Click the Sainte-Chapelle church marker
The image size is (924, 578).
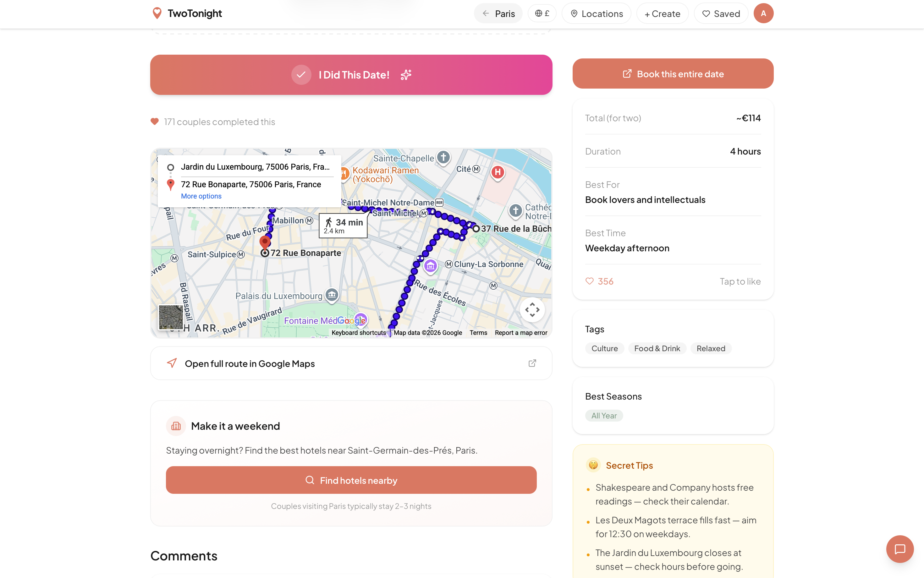coord(443,157)
